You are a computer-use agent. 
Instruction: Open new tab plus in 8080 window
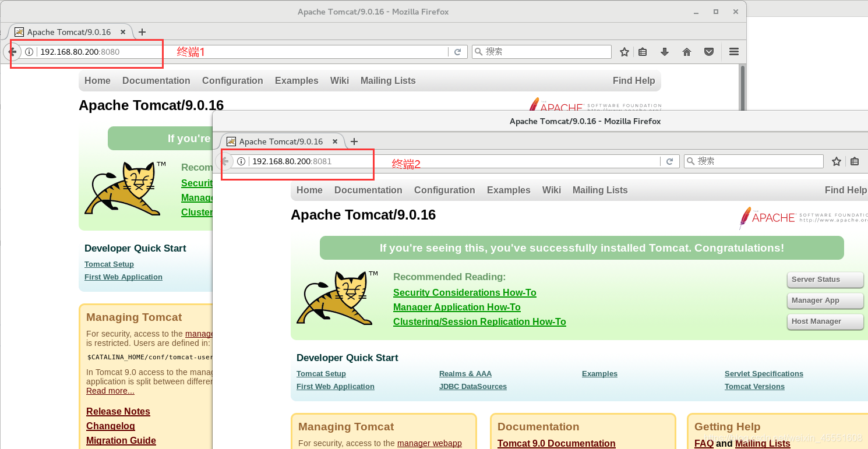(142, 32)
